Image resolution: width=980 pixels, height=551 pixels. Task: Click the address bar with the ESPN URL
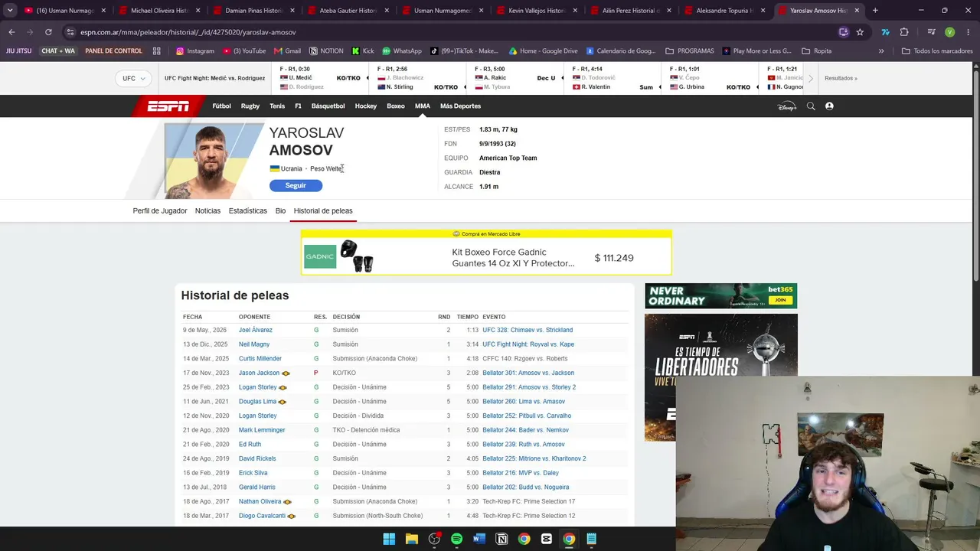[x=452, y=32]
